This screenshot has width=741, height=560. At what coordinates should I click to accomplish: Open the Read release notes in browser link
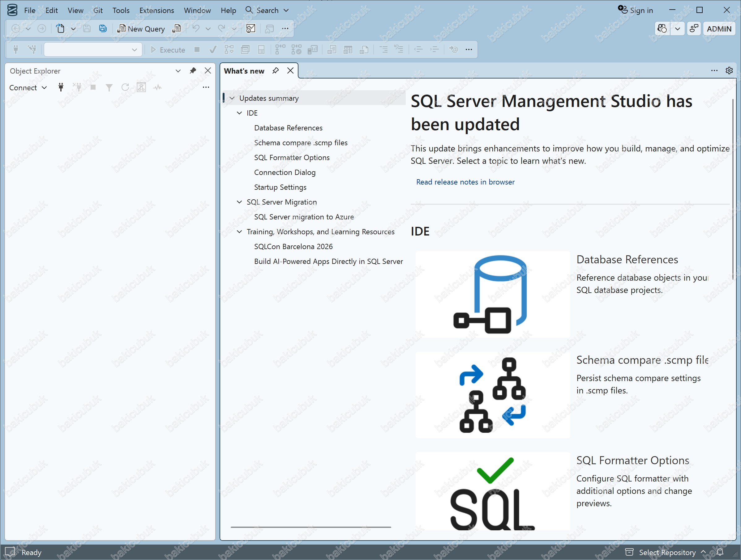(x=465, y=182)
